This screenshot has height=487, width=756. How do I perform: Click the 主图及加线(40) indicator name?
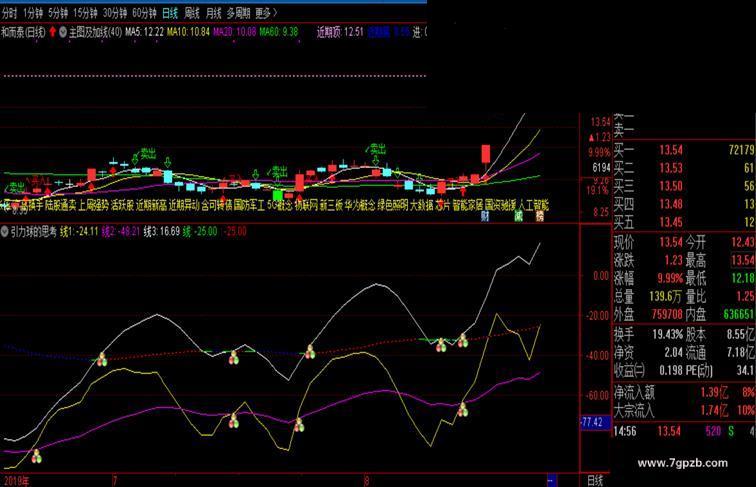coord(95,32)
